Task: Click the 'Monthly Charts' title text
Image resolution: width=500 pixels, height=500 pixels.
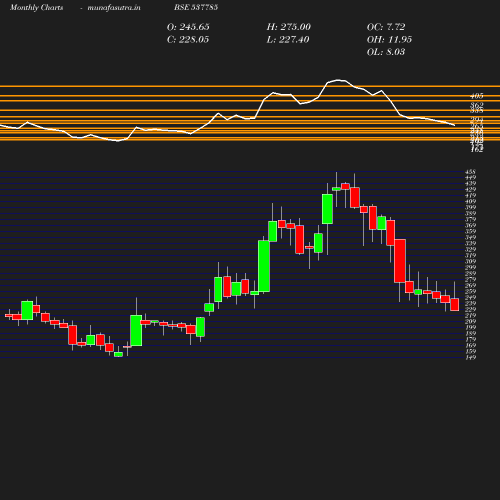Action: pyautogui.click(x=36, y=7)
